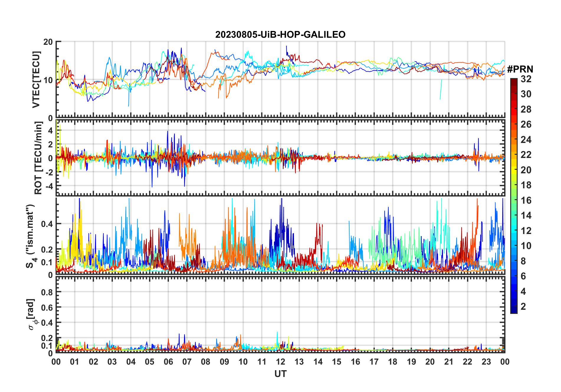Click the 15 hour tick on UT axis
561x392 pixels.
point(337,362)
